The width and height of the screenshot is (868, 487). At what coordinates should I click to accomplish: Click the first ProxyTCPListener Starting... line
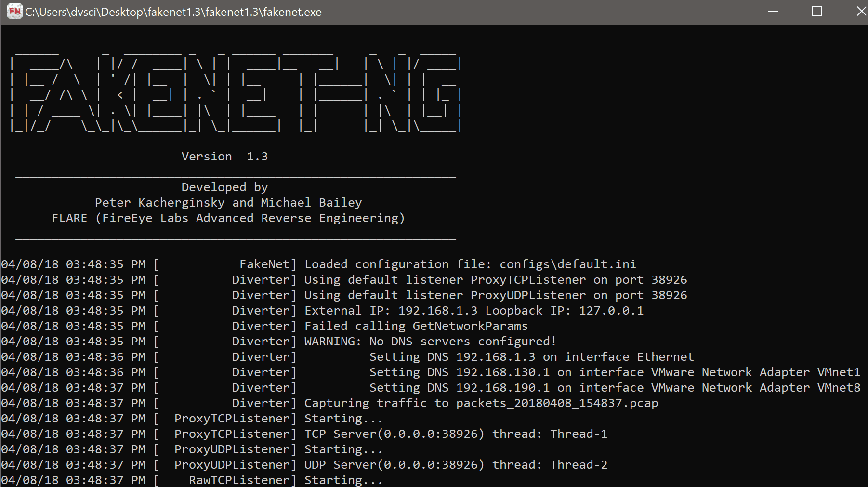(x=192, y=419)
